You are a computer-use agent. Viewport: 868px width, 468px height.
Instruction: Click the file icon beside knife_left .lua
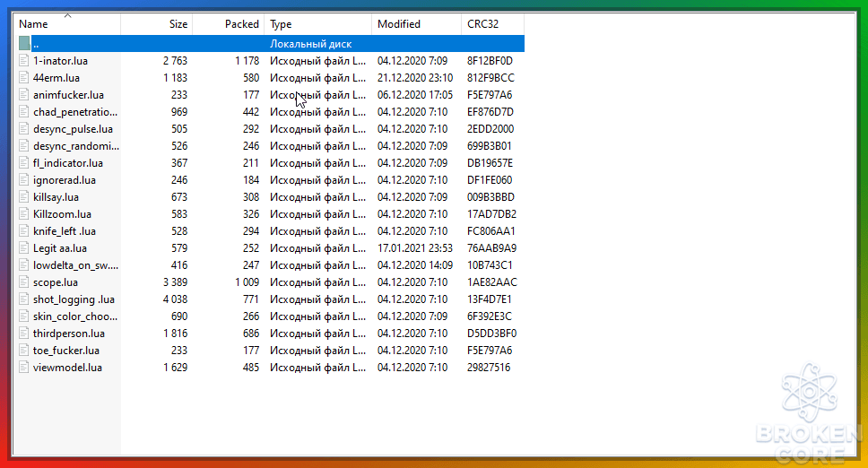24,231
